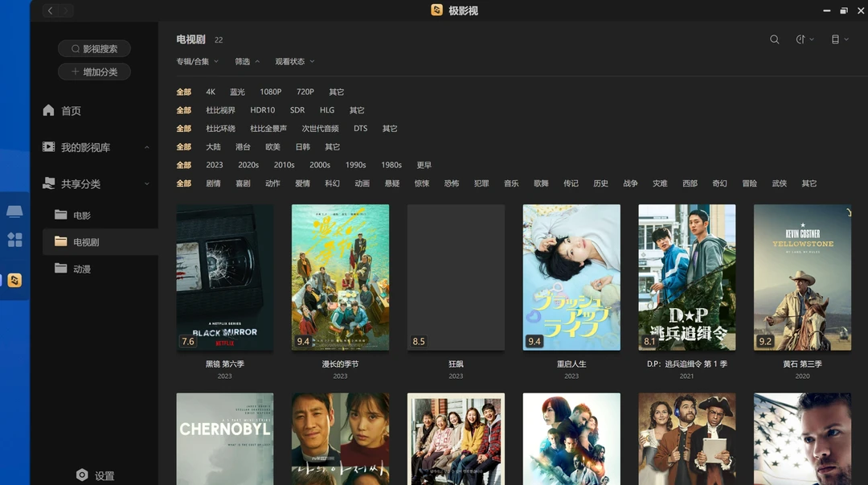The width and height of the screenshot is (868, 485).
Task: Collapse the 筛选 filter panel
Action: (247, 61)
